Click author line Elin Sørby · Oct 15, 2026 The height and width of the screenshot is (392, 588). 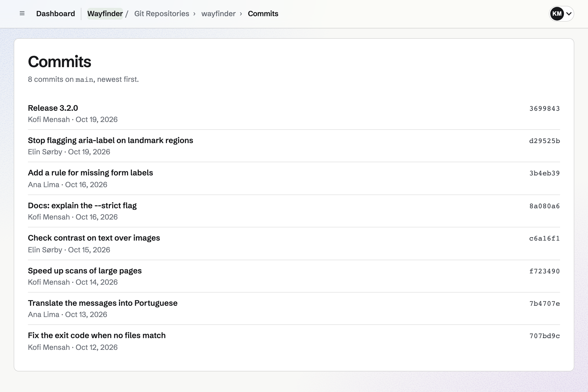pos(69,250)
